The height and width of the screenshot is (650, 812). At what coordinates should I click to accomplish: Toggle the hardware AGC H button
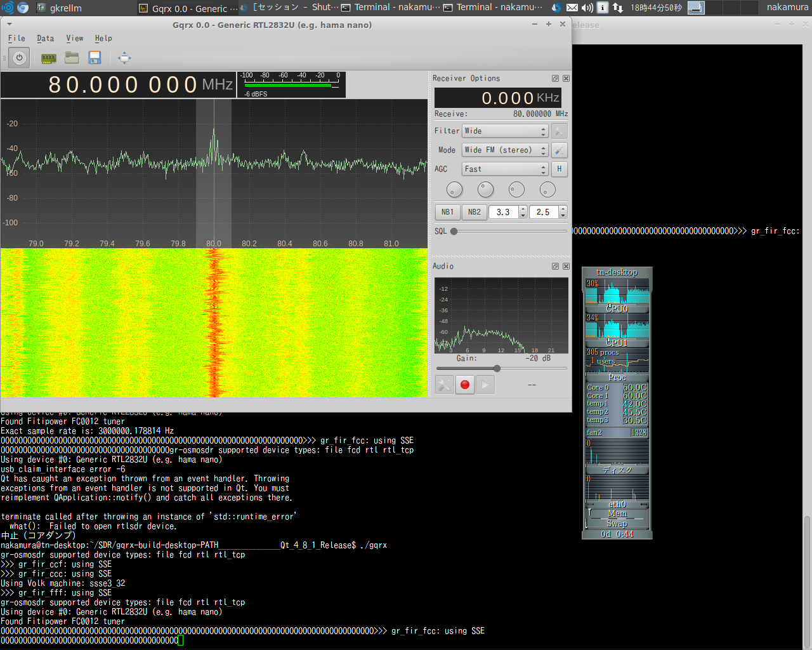[x=559, y=169]
